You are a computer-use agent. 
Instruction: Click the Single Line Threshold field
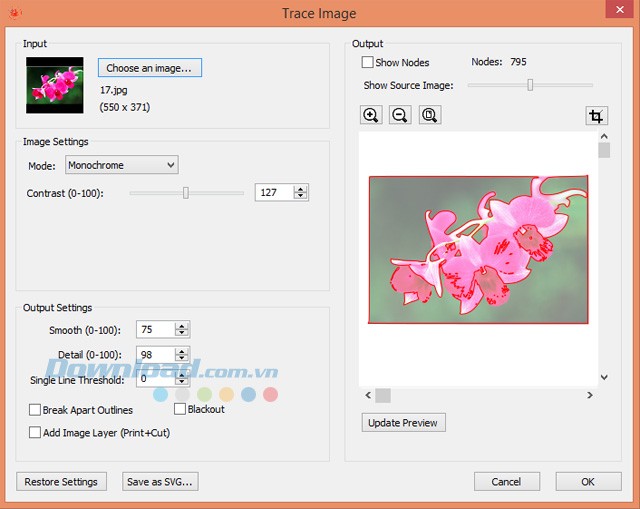(156, 379)
